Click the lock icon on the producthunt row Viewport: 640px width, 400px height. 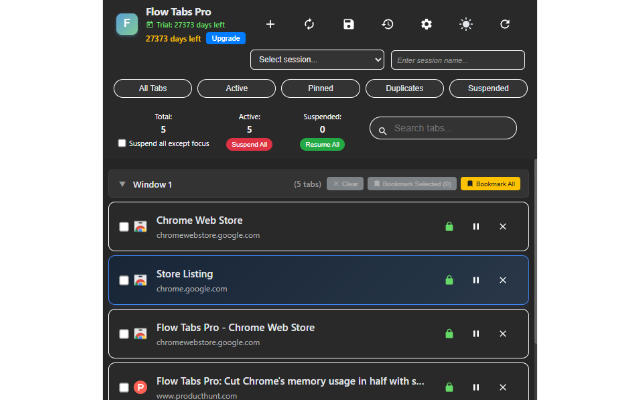click(449, 387)
